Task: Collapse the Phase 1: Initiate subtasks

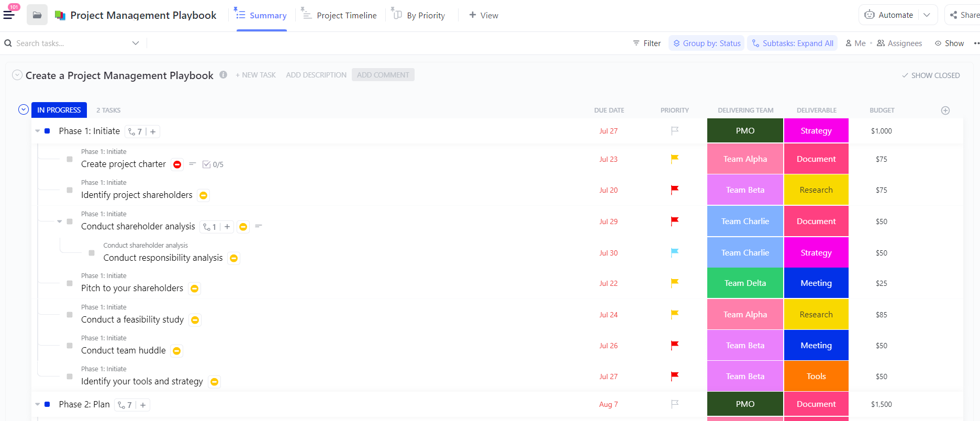Action: pos(38,131)
